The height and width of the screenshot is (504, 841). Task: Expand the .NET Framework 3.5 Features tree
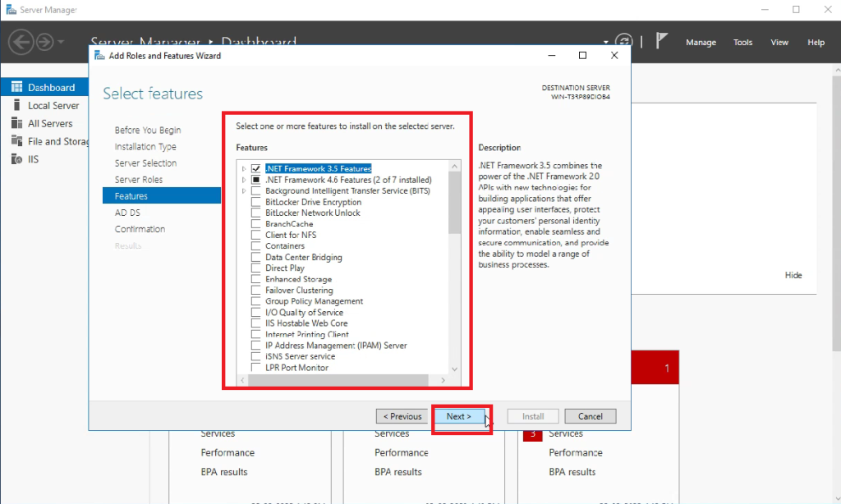point(244,167)
